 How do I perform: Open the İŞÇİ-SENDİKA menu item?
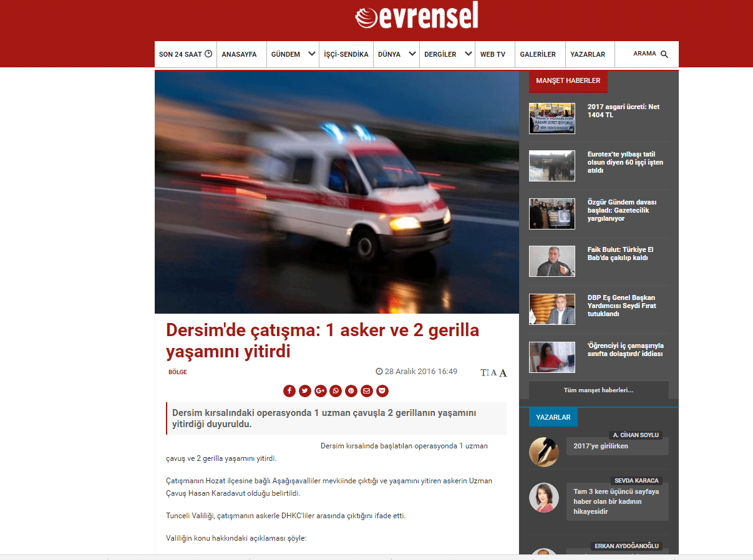(346, 54)
